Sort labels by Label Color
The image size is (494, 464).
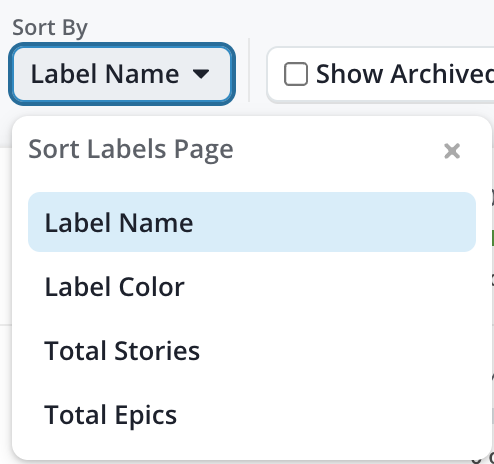pyautogui.click(x=252, y=287)
